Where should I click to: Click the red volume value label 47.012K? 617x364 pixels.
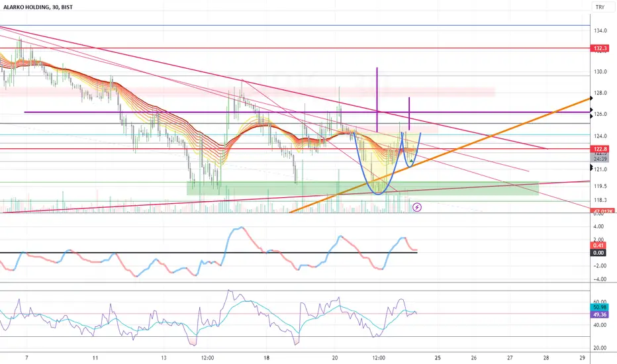(x=602, y=211)
